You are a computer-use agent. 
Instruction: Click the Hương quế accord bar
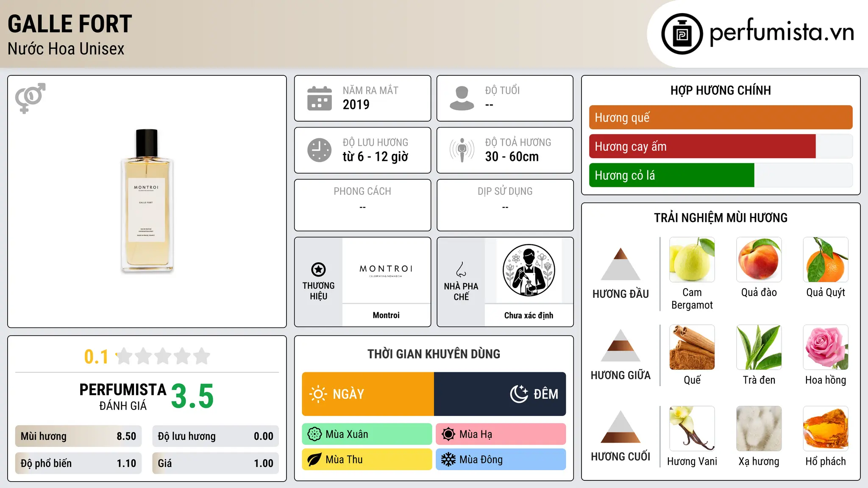(721, 117)
